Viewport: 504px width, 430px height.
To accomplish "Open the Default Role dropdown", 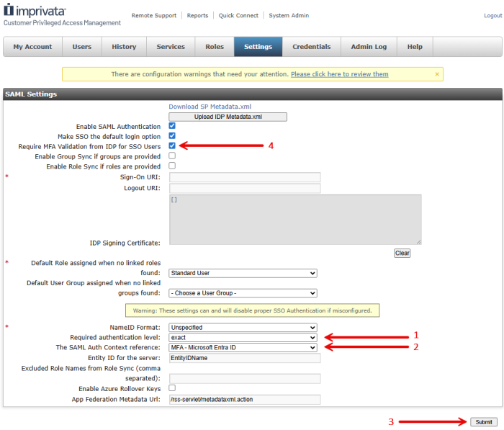I will 243,273.
